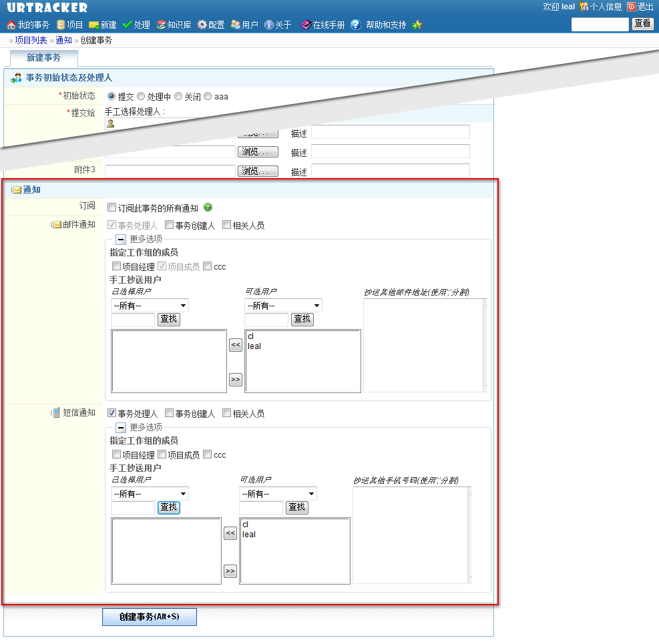The image size is (659, 644).
Task: Click the book icon beside 在线手册
Action: click(306, 25)
